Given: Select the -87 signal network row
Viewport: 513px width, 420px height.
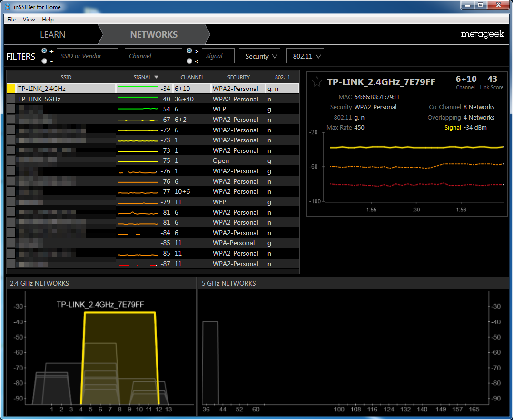Looking at the screenshot, I should [x=153, y=264].
